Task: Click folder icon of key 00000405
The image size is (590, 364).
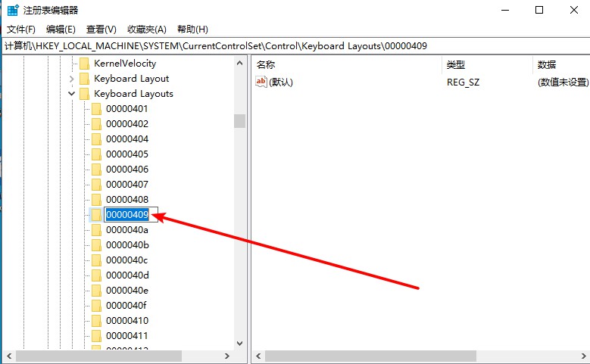Action: (96, 154)
